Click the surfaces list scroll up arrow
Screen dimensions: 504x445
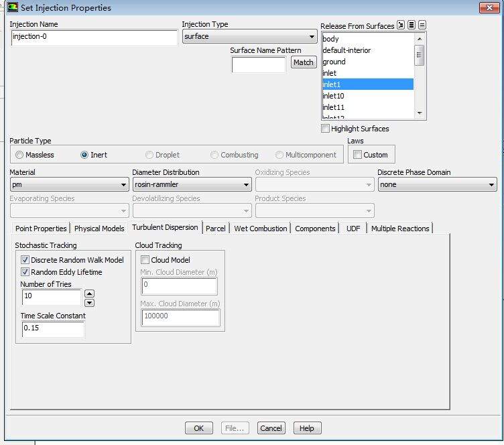click(419, 39)
